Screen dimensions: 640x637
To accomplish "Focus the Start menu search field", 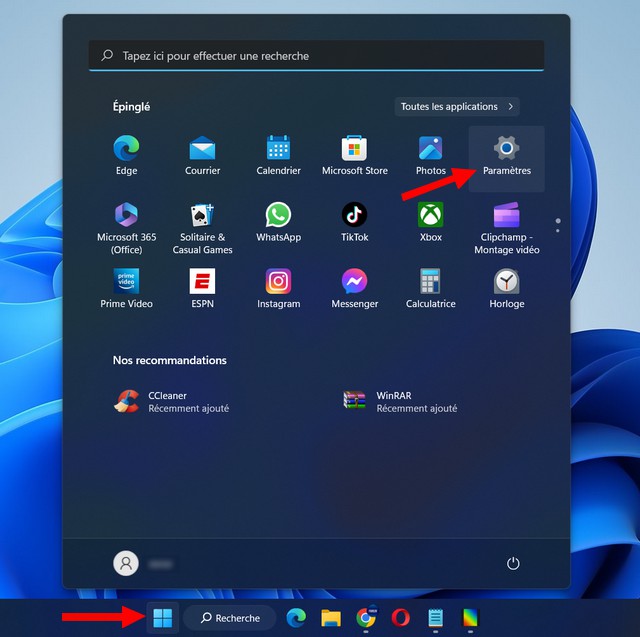I will 316,55.
